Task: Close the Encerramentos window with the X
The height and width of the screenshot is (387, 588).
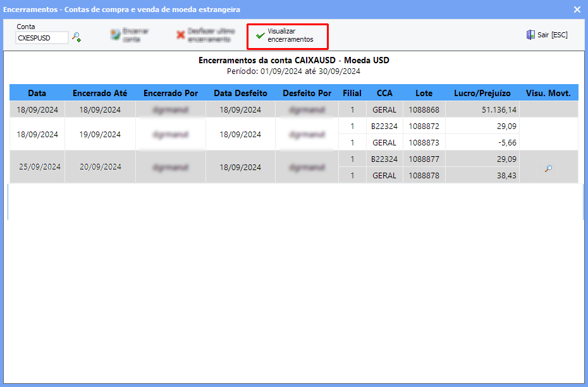Action: click(577, 9)
